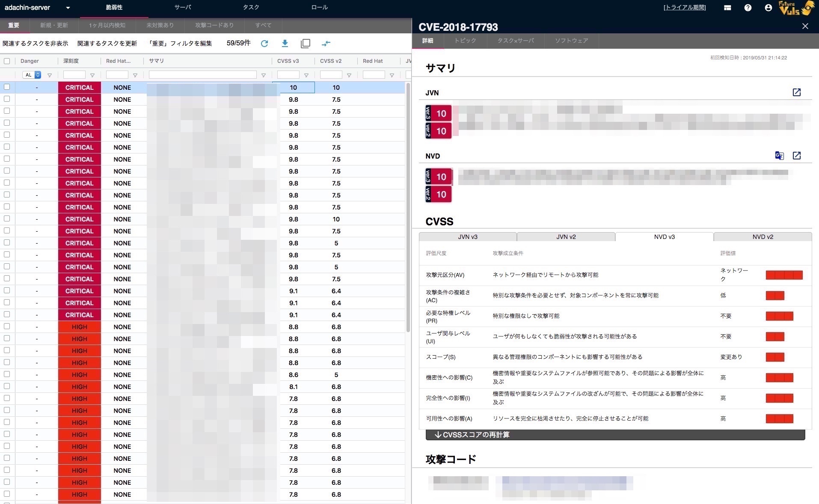The image size is (819, 504).
Task: Open the adachin-server group dropdown
Action: (x=68, y=8)
